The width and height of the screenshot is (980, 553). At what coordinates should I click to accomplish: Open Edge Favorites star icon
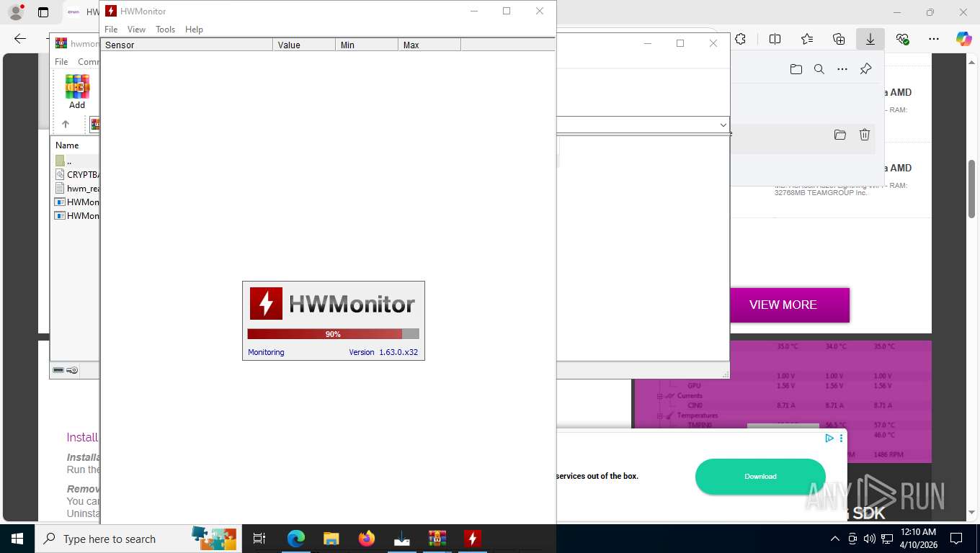(x=806, y=39)
